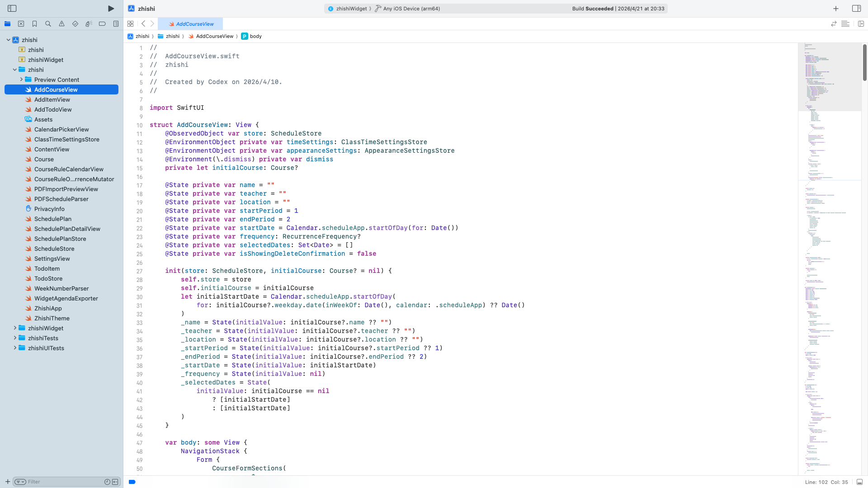Click the editor vertical scrollbar
This screenshot has height=488, width=868.
865,62
